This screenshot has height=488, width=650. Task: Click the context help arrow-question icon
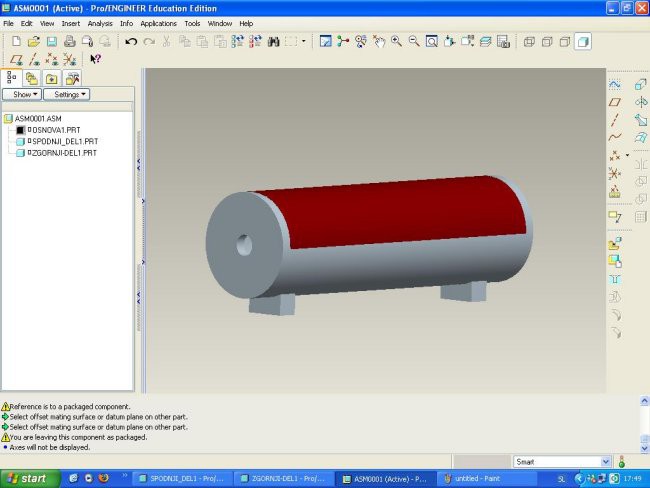point(95,59)
